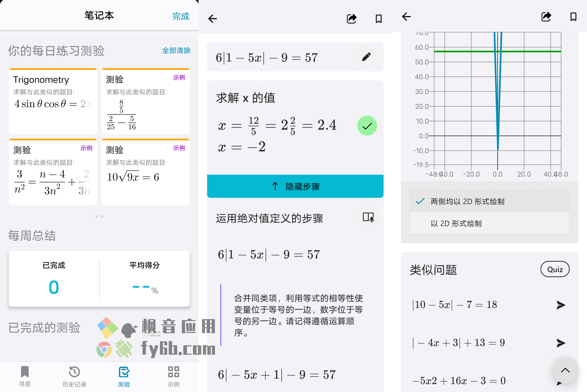The height and width of the screenshot is (392, 587).
Task: Open similar problem |−4x + 3| + 13 = 9
Action: (489, 343)
